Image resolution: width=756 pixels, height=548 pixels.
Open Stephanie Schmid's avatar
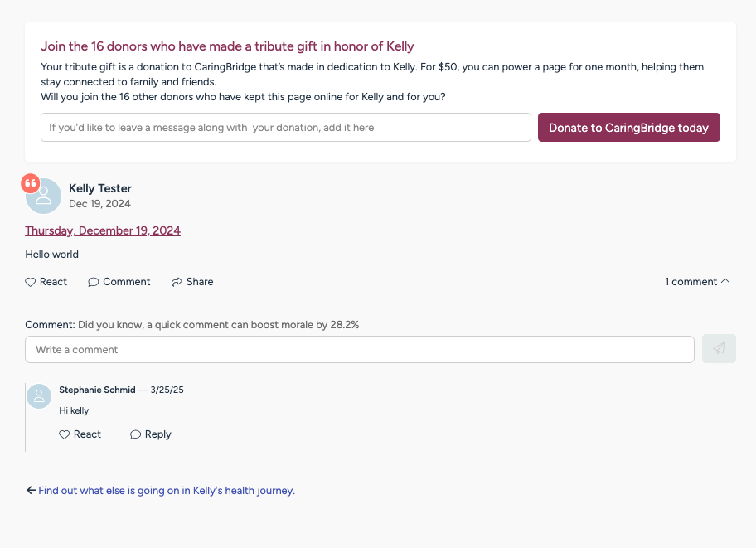point(39,396)
